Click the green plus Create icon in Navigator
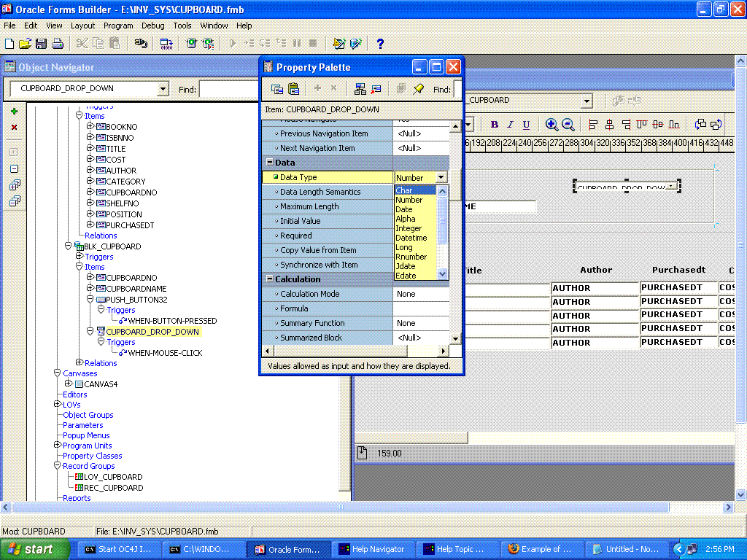Viewport: 747px width, 560px height. click(x=15, y=112)
